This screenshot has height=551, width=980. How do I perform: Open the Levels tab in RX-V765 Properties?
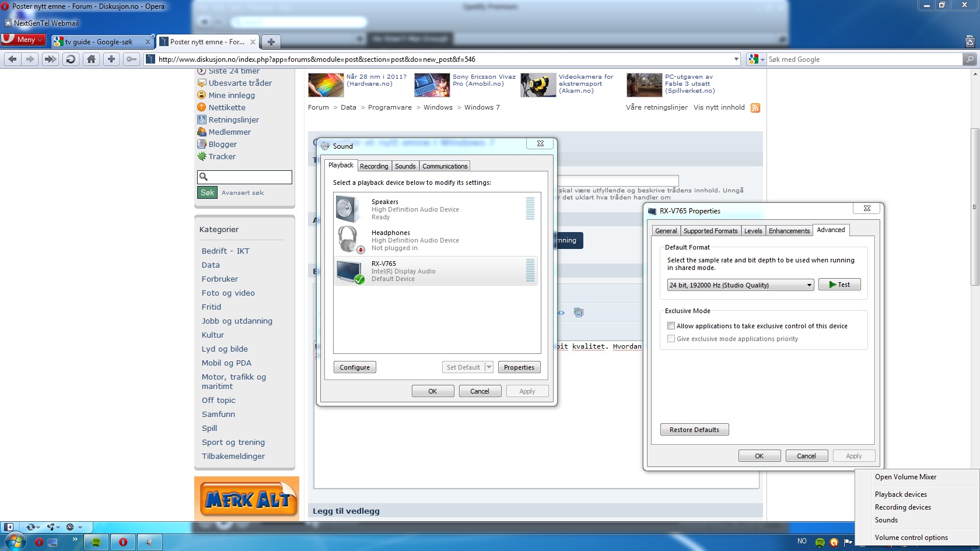pos(753,231)
